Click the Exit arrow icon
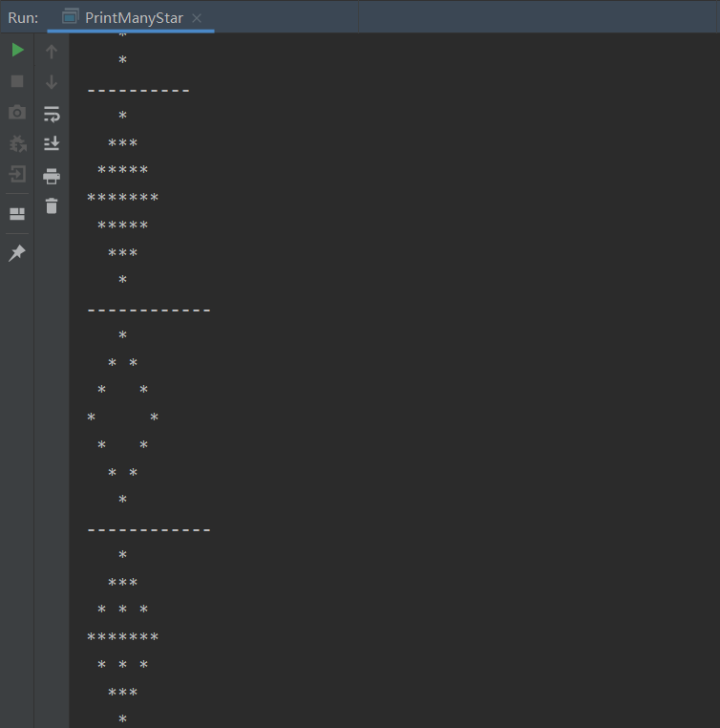The height and width of the screenshot is (728, 720). [x=17, y=174]
